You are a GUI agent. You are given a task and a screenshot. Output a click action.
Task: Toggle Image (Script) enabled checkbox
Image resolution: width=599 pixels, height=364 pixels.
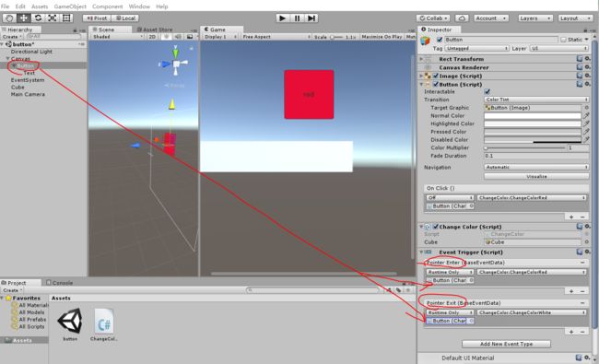[436, 76]
